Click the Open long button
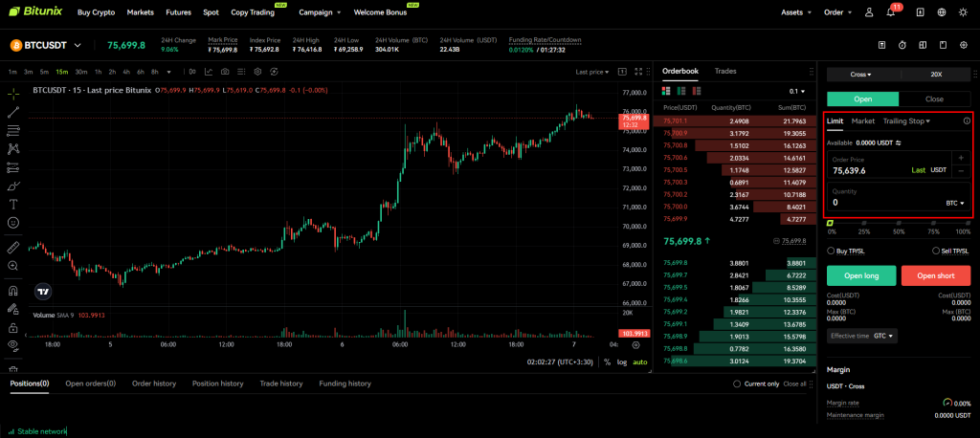Image resolution: width=980 pixels, height=438 pixels. tap(862, 276)
